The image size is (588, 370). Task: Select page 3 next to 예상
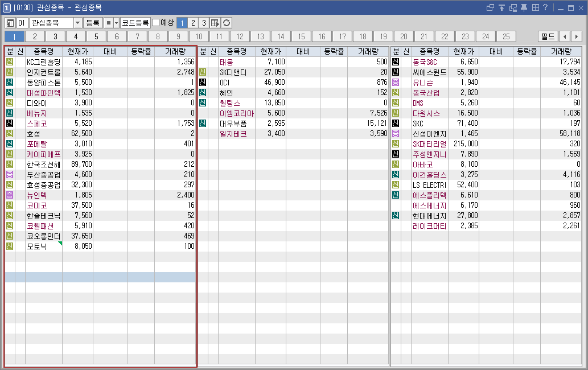204,23
